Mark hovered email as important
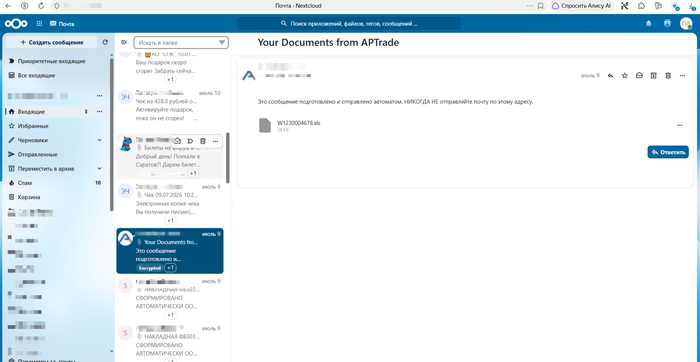The height and width of the screenshot is (362, 700). [x=190, y=141]
